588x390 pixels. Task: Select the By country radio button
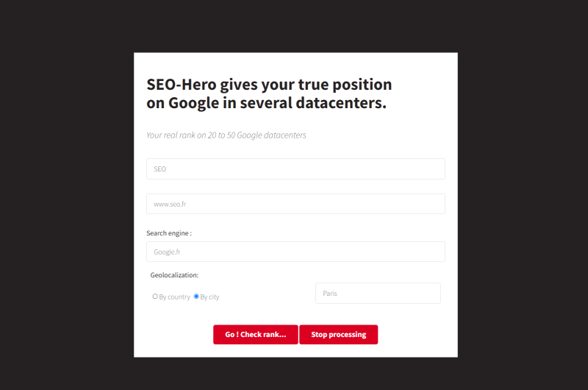(x=155, y=296)
